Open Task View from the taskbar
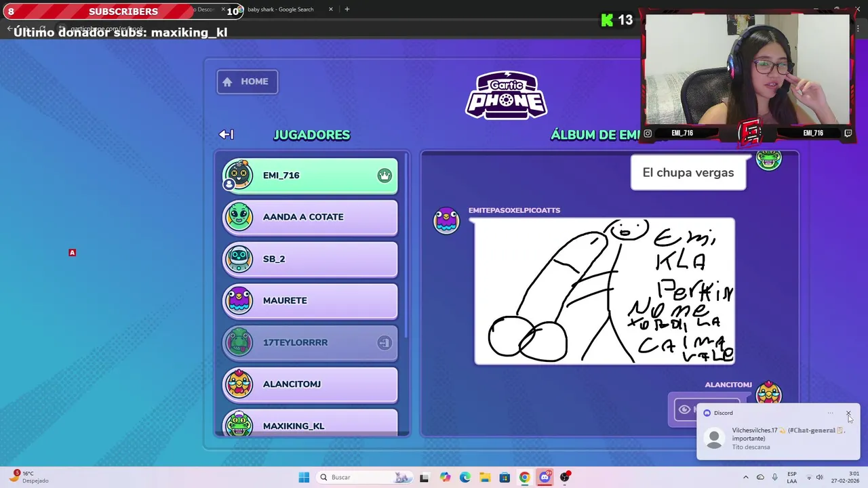The image size is (868, 488). click(x=424, y=477)
